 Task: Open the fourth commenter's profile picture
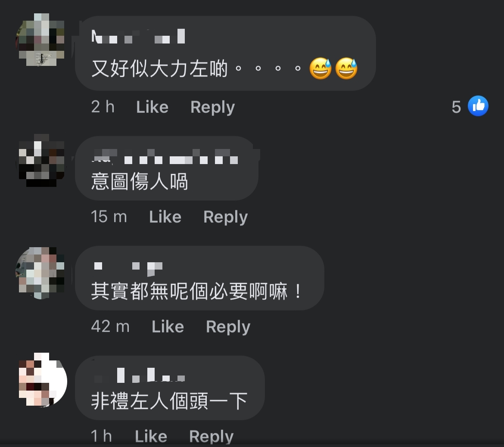point(41,380)
